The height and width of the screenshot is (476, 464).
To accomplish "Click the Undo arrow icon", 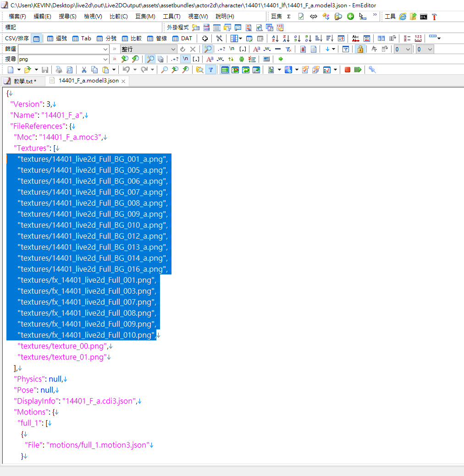I will 126,70.
